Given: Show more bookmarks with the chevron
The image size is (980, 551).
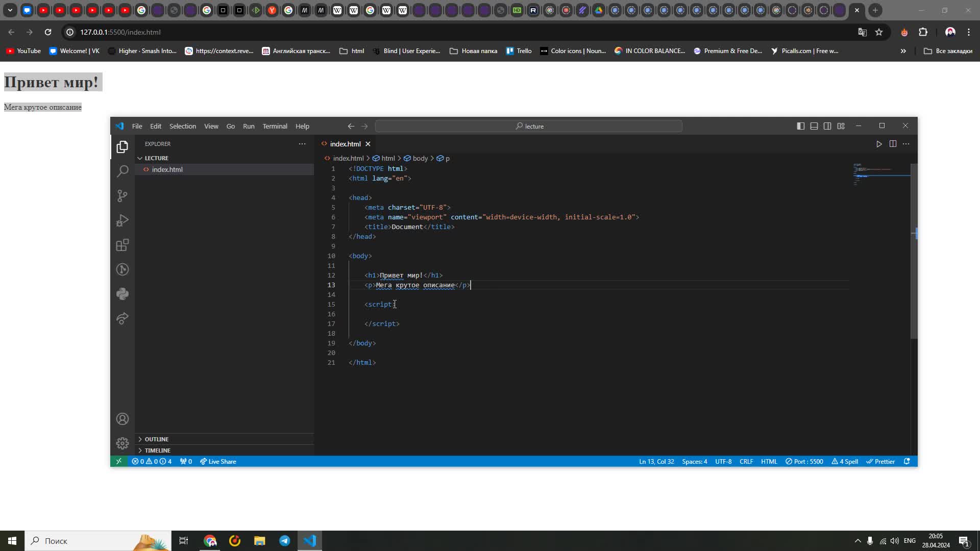Looking at the screenshot, I should (x=903, y=51).
